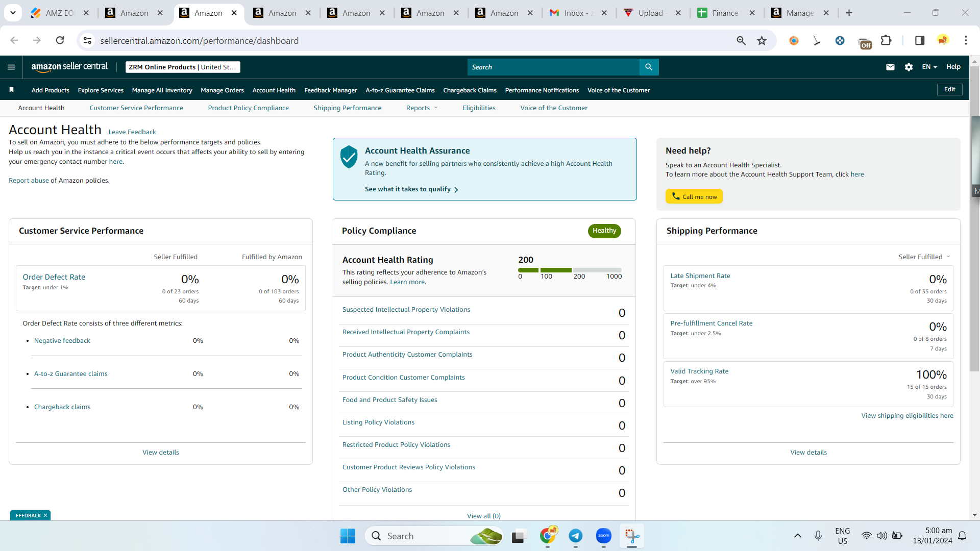Open Google Chrome from the taskbar
This screenshot has width=980, height=551.
548,536
